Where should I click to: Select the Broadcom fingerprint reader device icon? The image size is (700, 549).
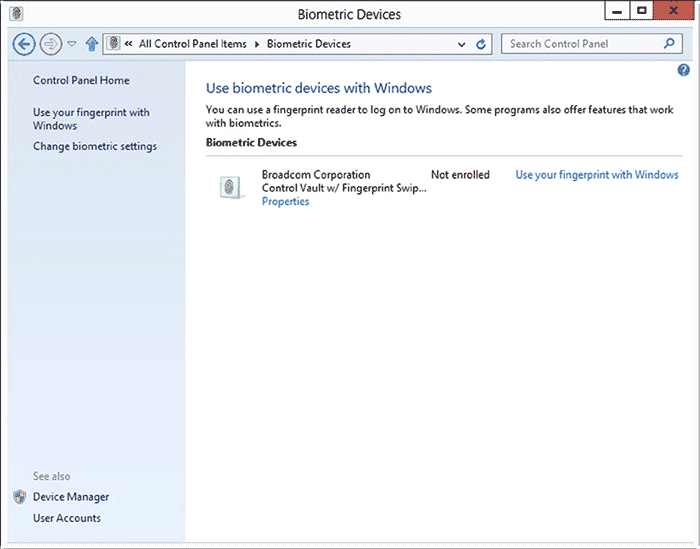(x=233, y=187)
